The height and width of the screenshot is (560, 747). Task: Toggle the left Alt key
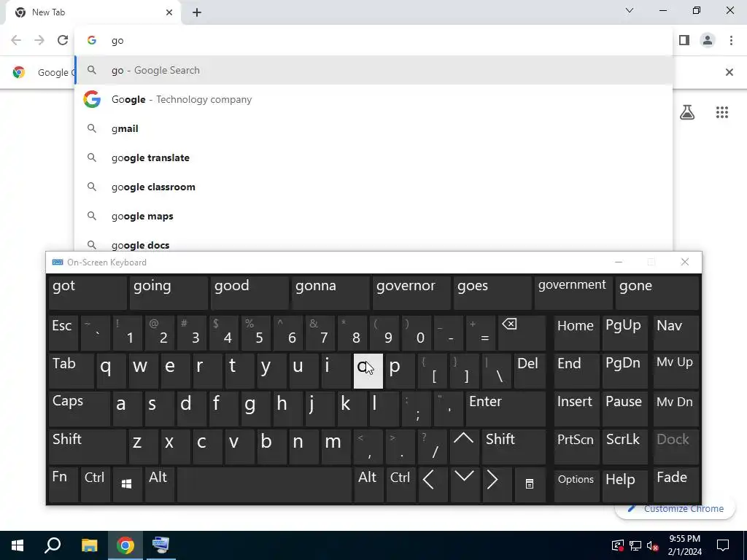tap(160, 484)
